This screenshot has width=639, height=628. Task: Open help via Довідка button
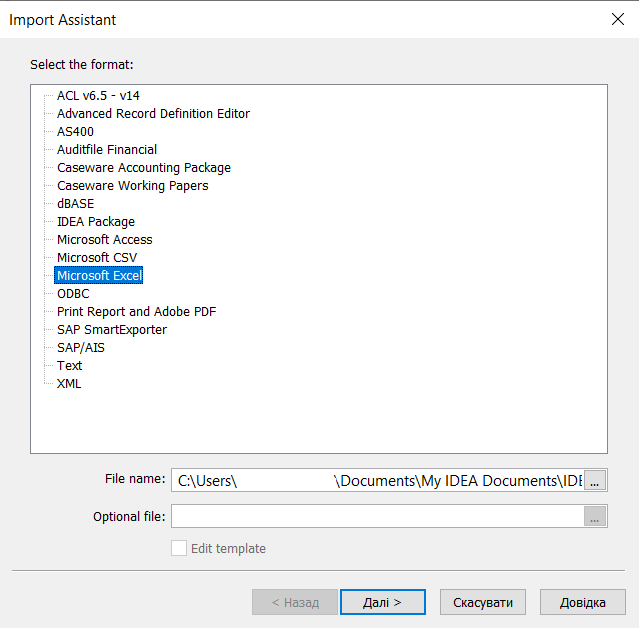pos(583,602)
